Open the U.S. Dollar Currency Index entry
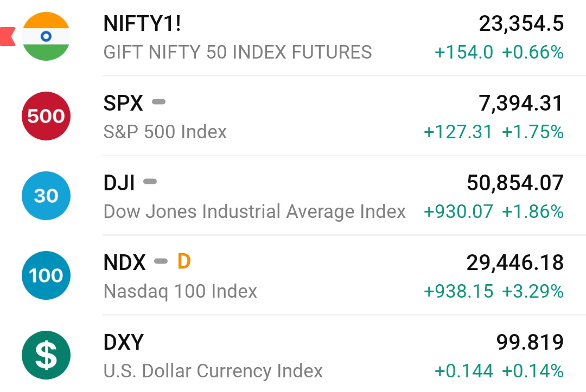Viewport: 586px width, 392px height. [x=293, y=355]
